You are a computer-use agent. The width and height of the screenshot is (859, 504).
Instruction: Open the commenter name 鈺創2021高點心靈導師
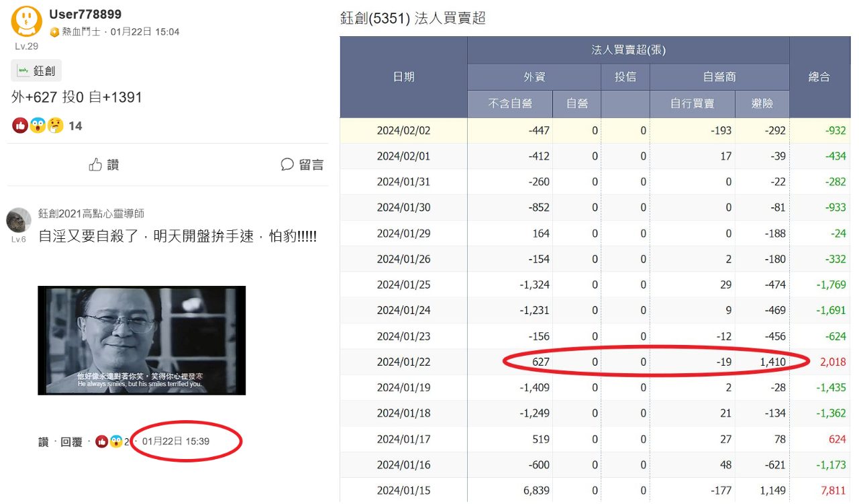click(x=91, y=213)
